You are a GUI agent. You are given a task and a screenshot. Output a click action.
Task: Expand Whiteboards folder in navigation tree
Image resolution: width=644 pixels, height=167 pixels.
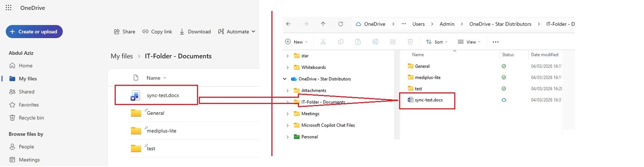point(287,67)
